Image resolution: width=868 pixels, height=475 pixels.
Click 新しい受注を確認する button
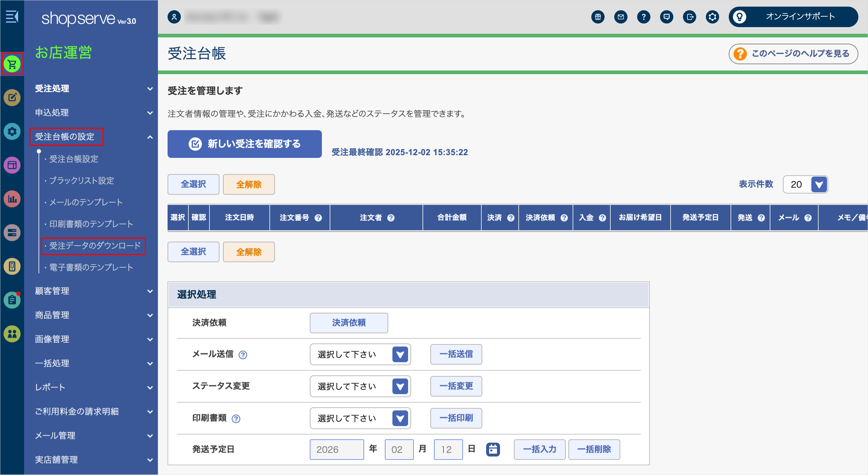click(244, 144)
